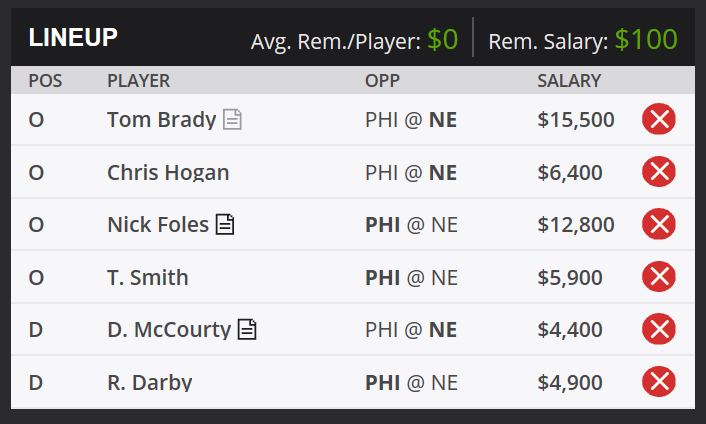Click the SALARY column header

click(569, 81)
